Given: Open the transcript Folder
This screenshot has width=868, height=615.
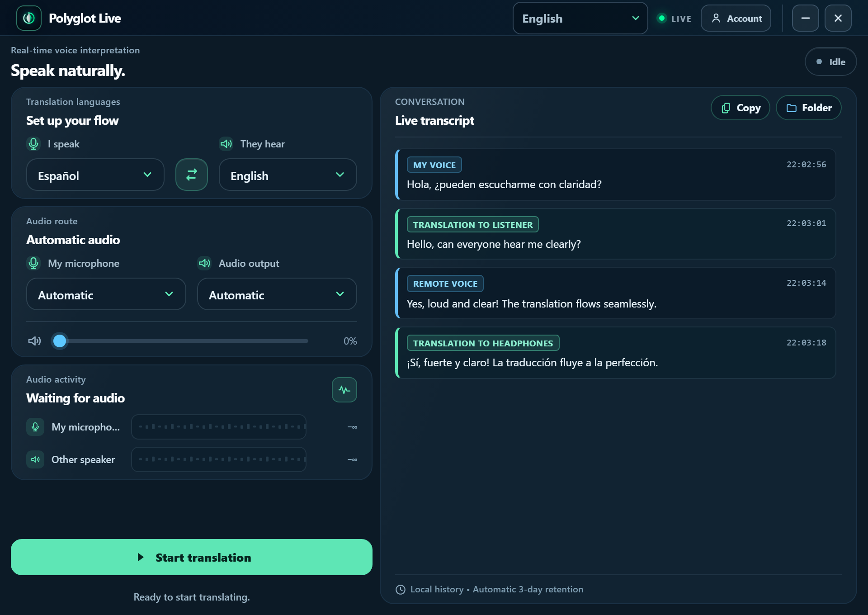Looking at the screenshot, I should pyautogui.click(x=809, y=108).
